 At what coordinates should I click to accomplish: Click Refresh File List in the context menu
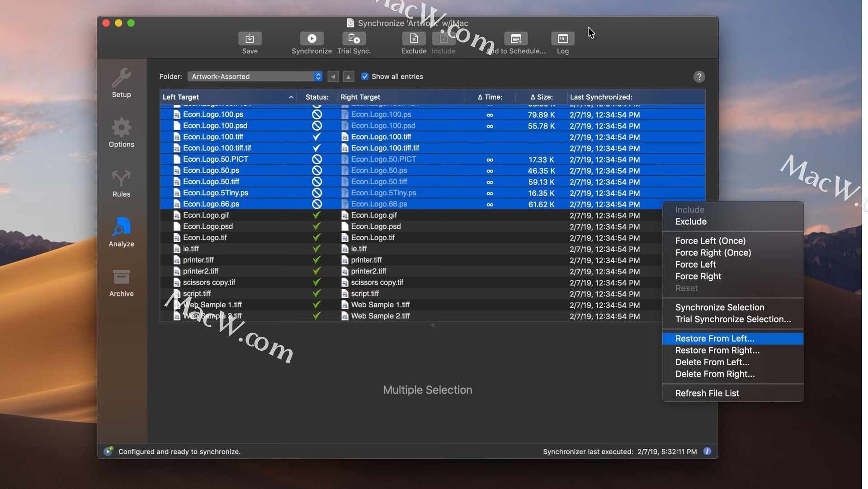pyautogui.click(x=707, y=393)
